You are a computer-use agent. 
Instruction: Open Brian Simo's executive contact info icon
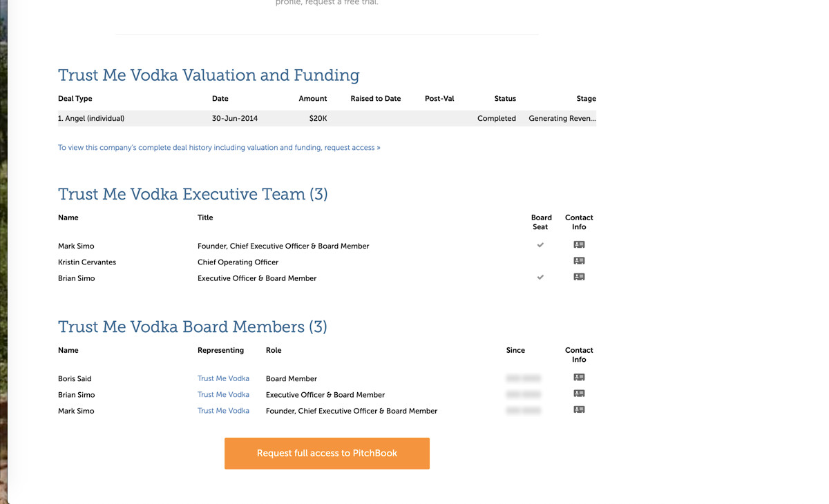point(579,277)
